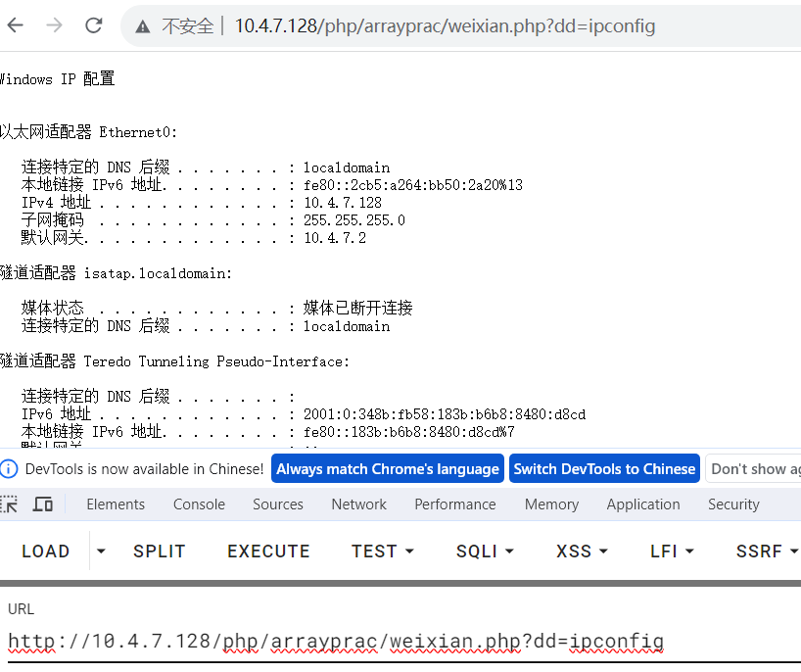Switch to the Console tab

pyautogui.click(x=199, y=504)
